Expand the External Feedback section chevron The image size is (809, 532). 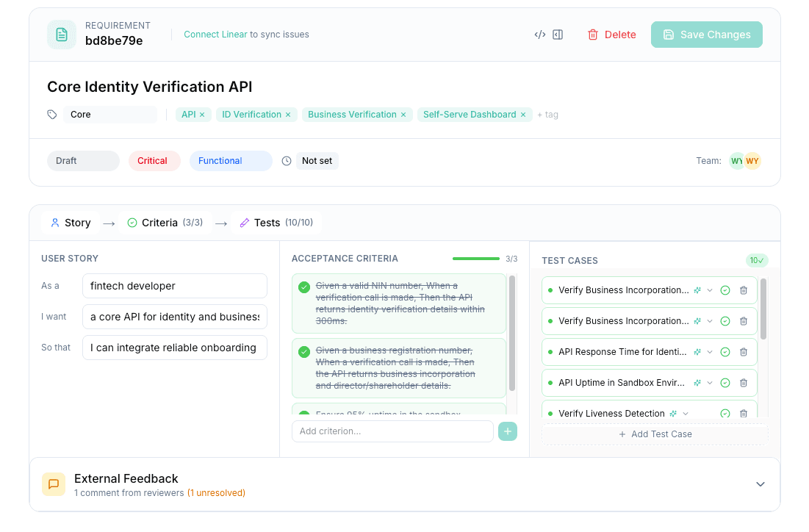coord(760,484)
